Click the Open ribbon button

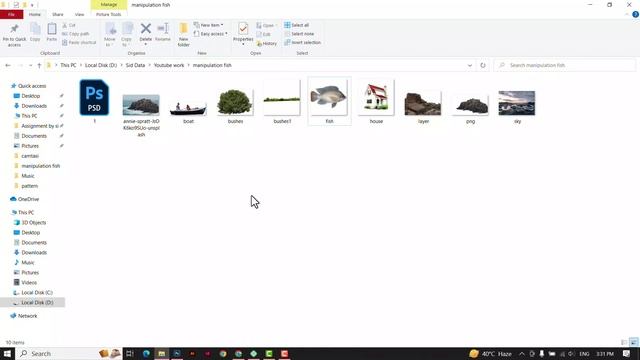pos(266,25)
